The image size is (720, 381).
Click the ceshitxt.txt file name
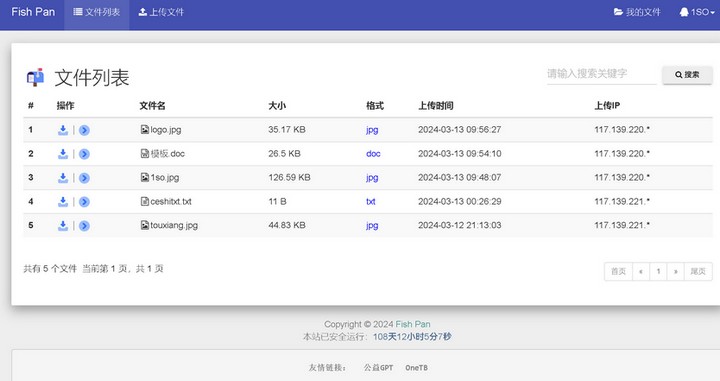coord(171,202)
